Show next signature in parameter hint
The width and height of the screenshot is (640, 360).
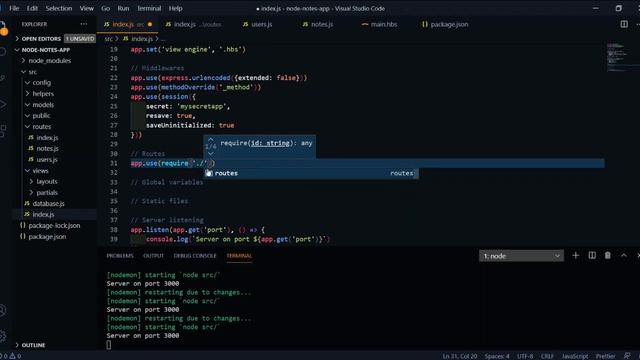point(211,154)
